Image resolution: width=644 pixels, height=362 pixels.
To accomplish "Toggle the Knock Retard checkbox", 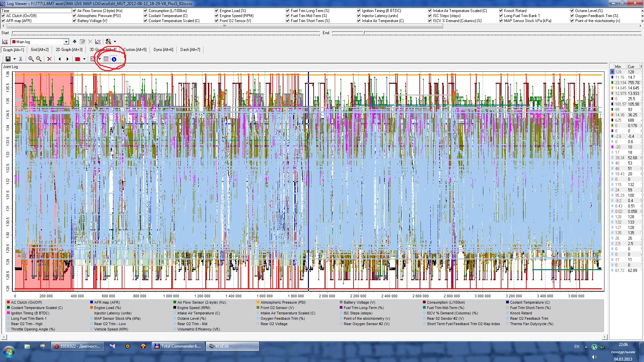I will click(x=501, y=11).
